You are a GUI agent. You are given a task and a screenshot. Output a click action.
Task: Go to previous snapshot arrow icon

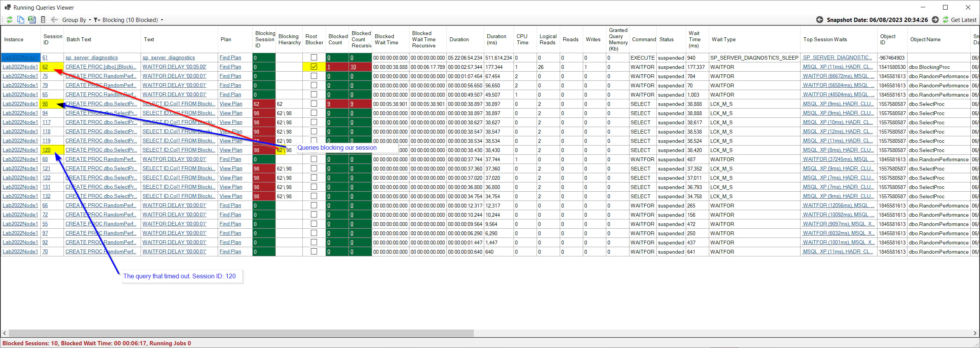tap(820, 20)
